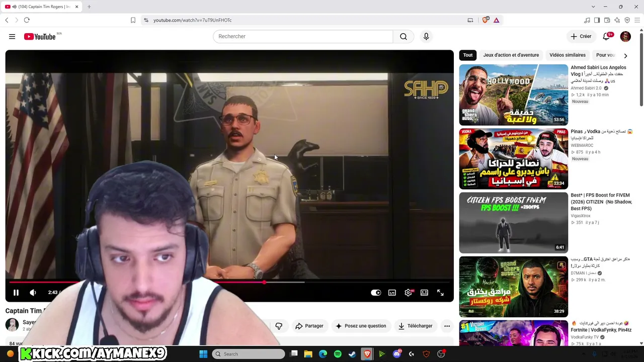Show more filter chips with arrow

[625, 55]
